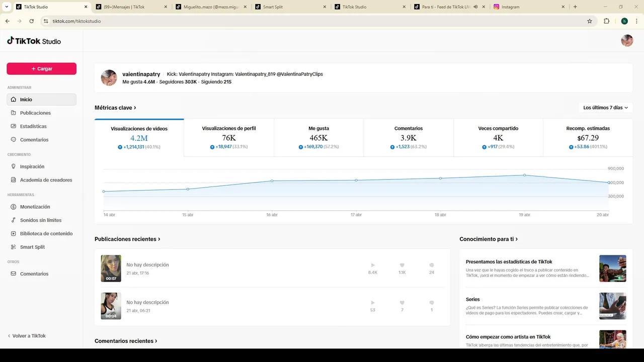This screenshot has height=362, width=644.
Task: Open Presentamos las estadísticas de TikTok article
Action: [x=545, y=268]
